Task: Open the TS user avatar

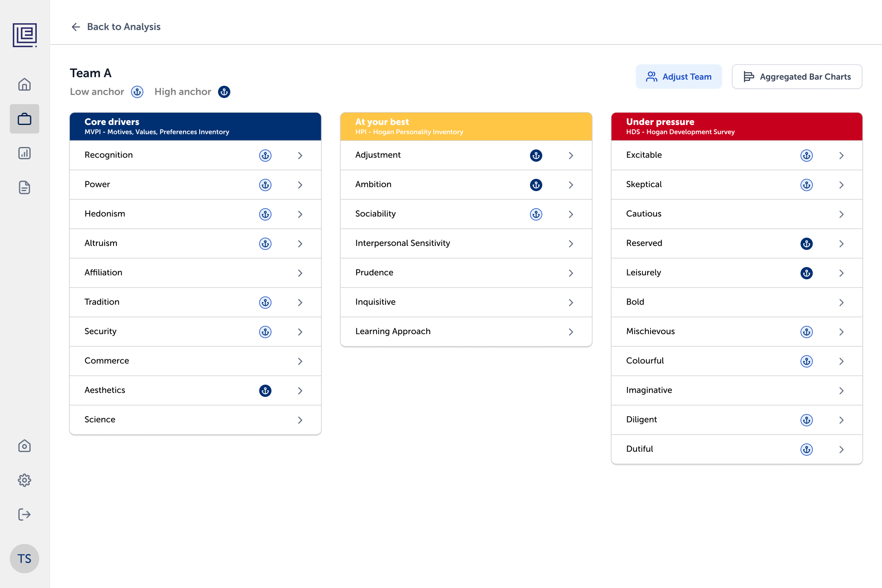Action: pyautogui.click(x=24, y=559)
